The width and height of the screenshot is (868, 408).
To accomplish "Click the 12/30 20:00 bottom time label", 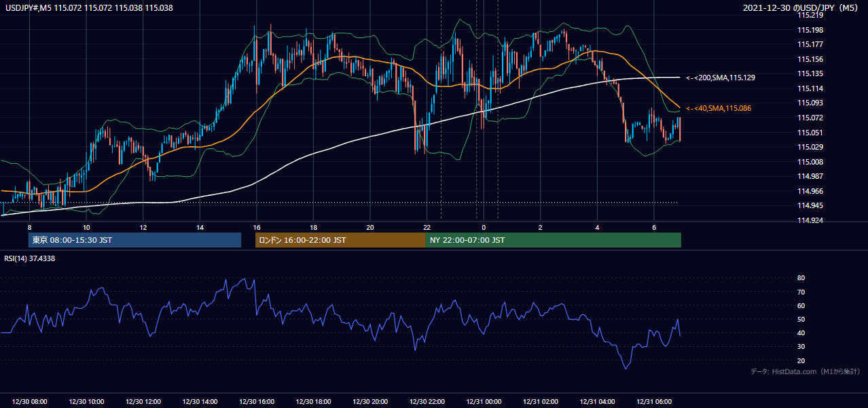I will (x=370, y=402).
